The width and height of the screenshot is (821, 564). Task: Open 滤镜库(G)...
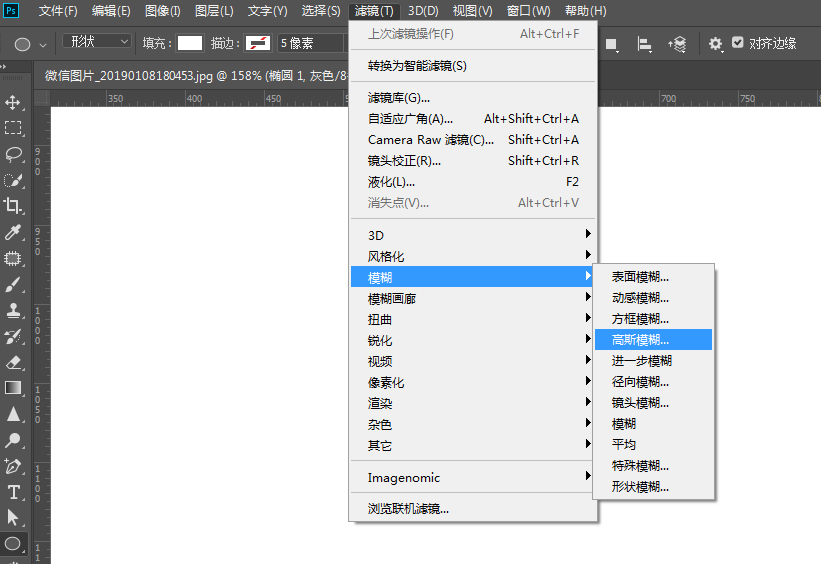click(x=473, y=98)
